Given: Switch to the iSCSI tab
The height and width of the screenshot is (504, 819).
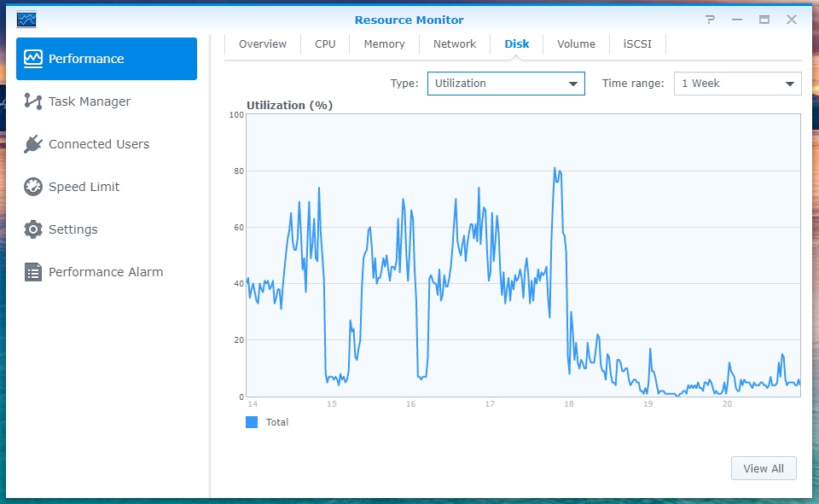Looking at the screenshot, I should (x=637, y=44).
